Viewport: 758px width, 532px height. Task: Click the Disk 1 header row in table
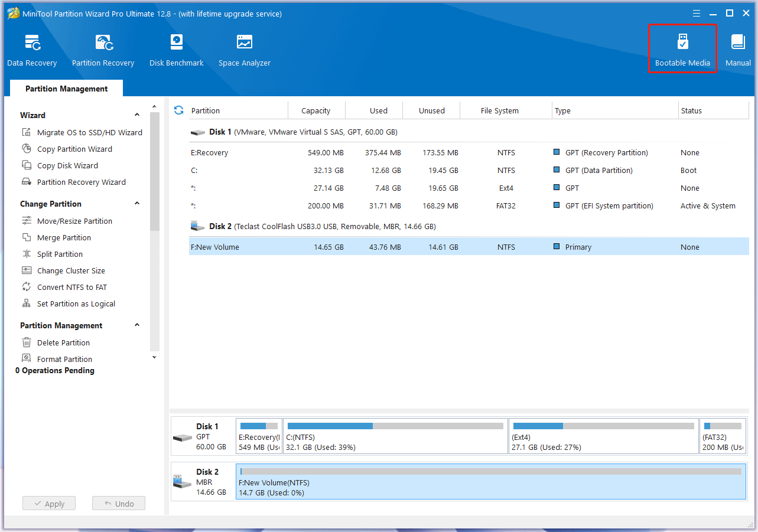(469, 132)
